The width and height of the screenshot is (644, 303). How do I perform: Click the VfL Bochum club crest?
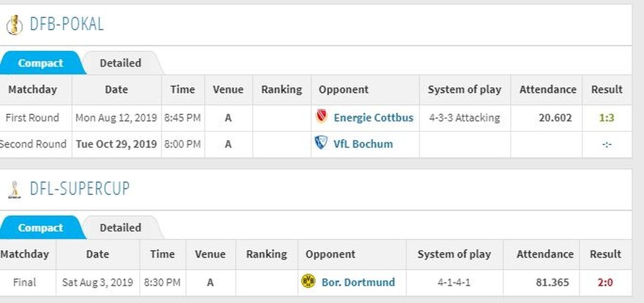pyautogui.click(x=321, y=143)
